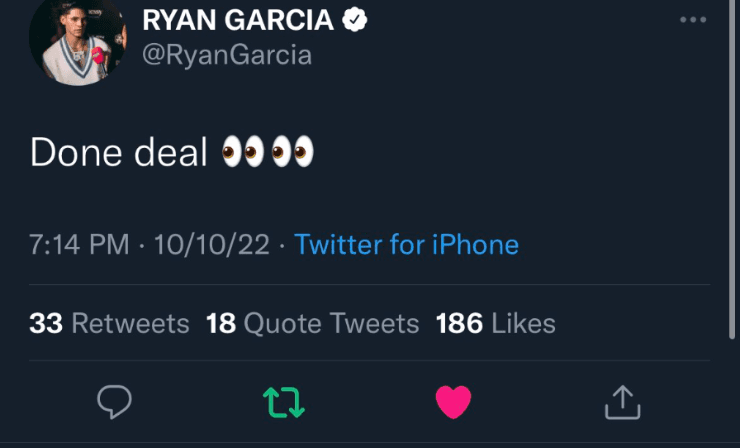Tap the share upload icon
This screenshot has height=448, width=740.
point(622,402)
